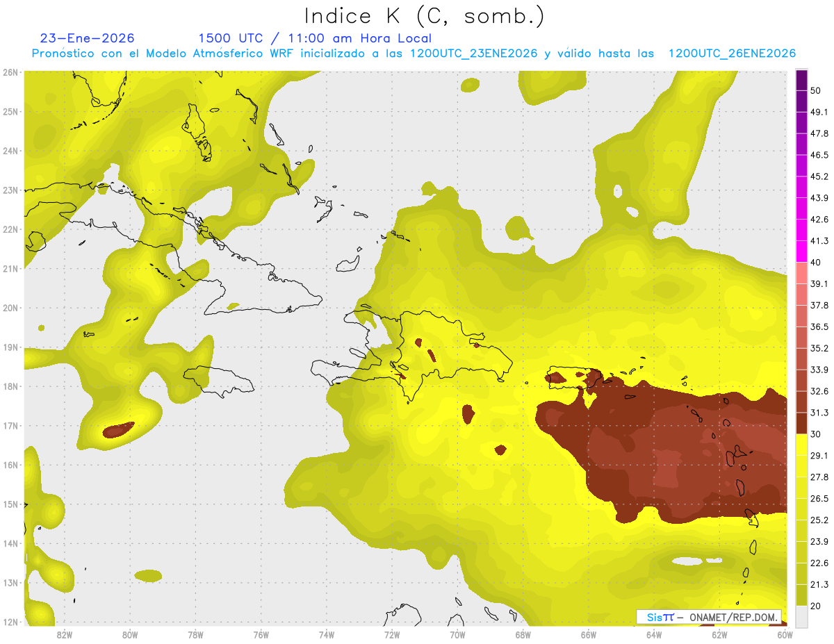Click the dark purple top colorbar segment
The image size is (834, 644).
click(x=801, y=81)
